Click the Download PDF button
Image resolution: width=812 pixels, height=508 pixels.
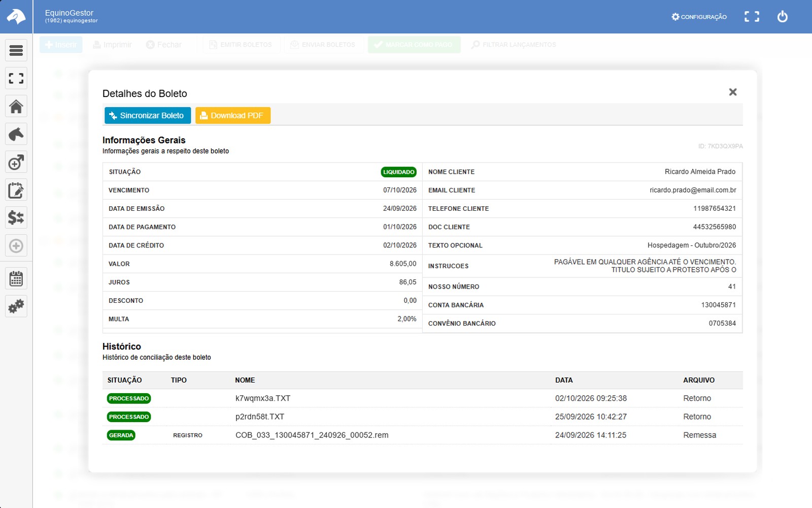tap(233, 115)
